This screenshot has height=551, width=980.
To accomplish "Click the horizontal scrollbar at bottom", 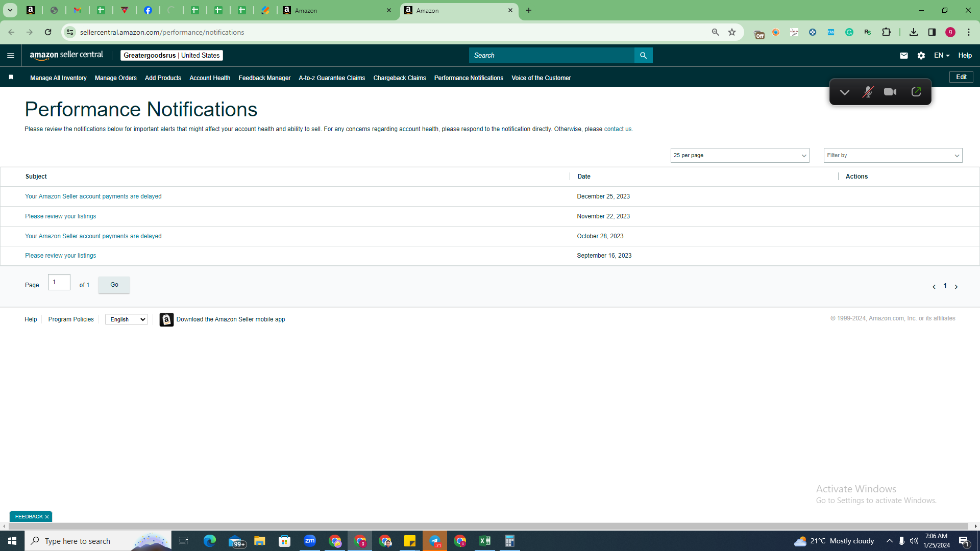I will pos(488,526).
